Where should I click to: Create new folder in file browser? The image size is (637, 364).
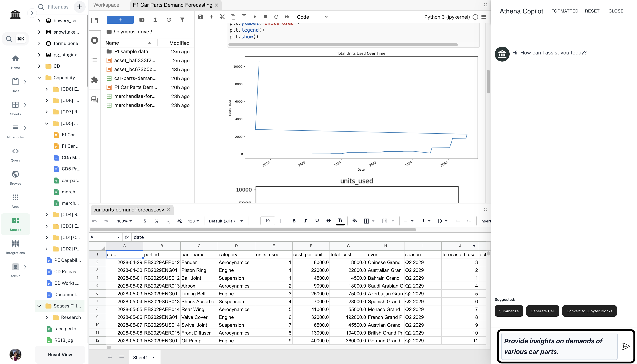click(142, 20)
